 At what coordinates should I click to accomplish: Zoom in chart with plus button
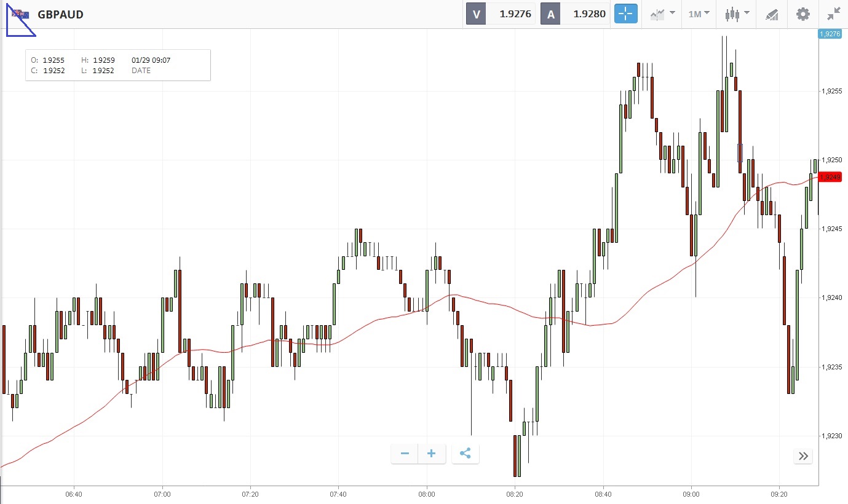click(x=432, y=454)
